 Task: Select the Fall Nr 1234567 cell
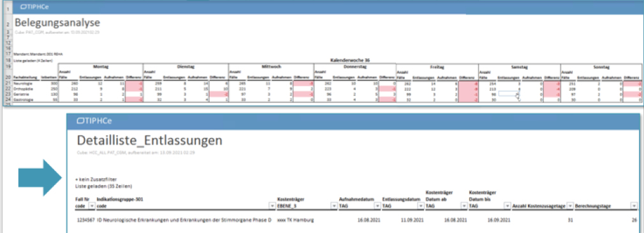click(x=85, y=220)
